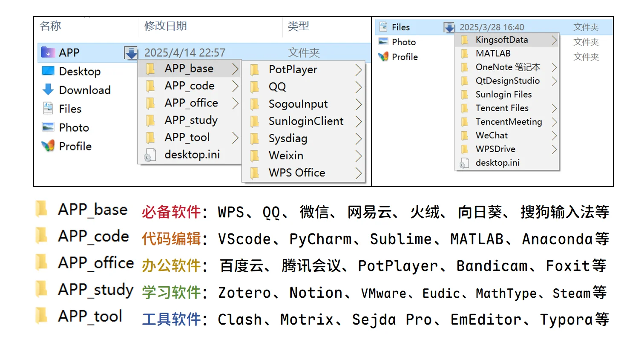Click the blue arrow icon on the APP row

point(131,53)
